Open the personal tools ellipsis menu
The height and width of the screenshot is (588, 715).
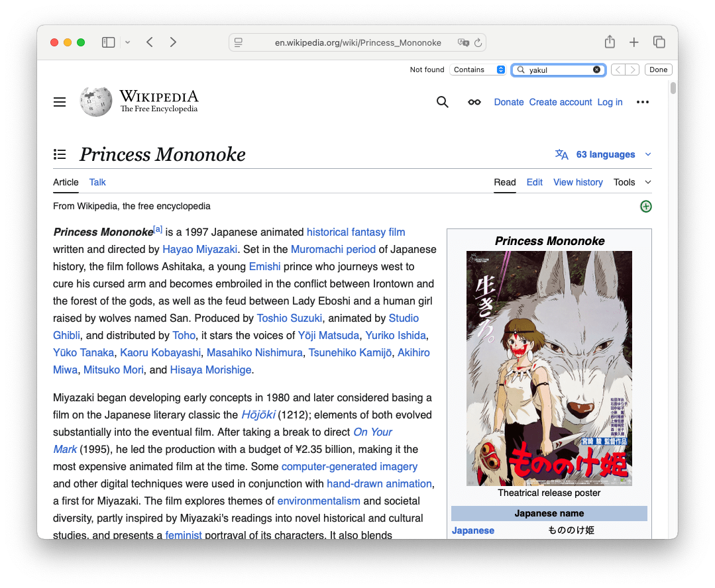pos(643,102)
